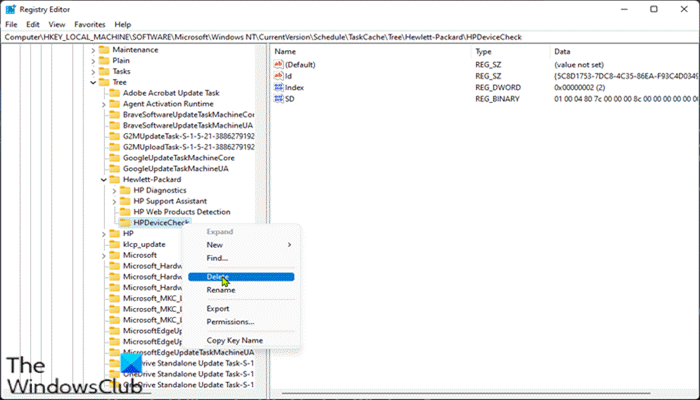Select the SD binary value icon
Viewport: 700px width, 400px height.
point(279,99)
